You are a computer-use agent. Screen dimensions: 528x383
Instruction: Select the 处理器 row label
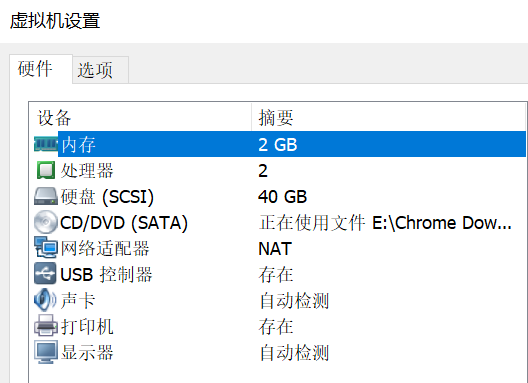coord(87,170)
